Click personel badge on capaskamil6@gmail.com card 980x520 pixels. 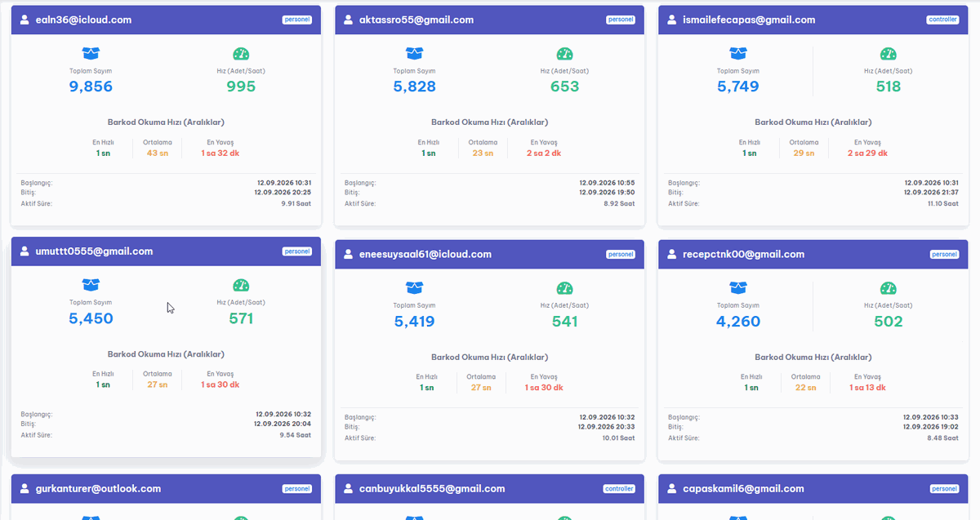pyautogui.click(x=944, y=489)
